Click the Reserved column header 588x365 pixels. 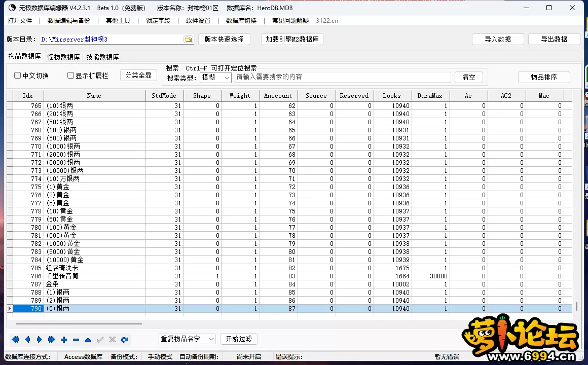355,96
